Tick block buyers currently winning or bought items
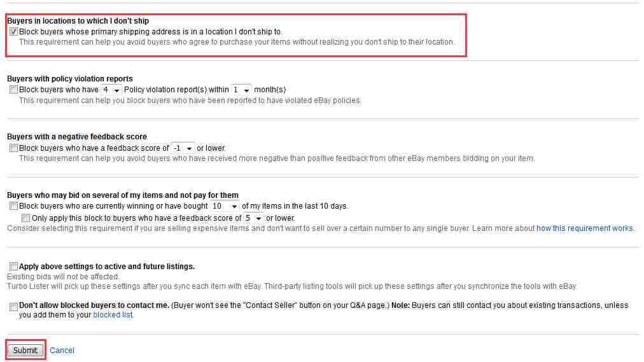Image resolution: width=644 pixels, height=362 pixels. click(13, 205)
